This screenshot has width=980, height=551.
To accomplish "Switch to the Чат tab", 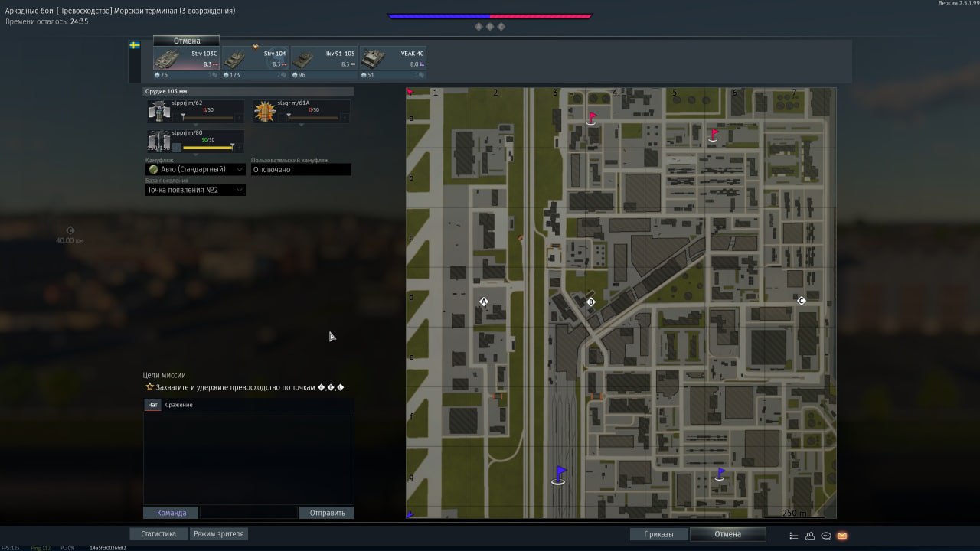I will (153, 405).
